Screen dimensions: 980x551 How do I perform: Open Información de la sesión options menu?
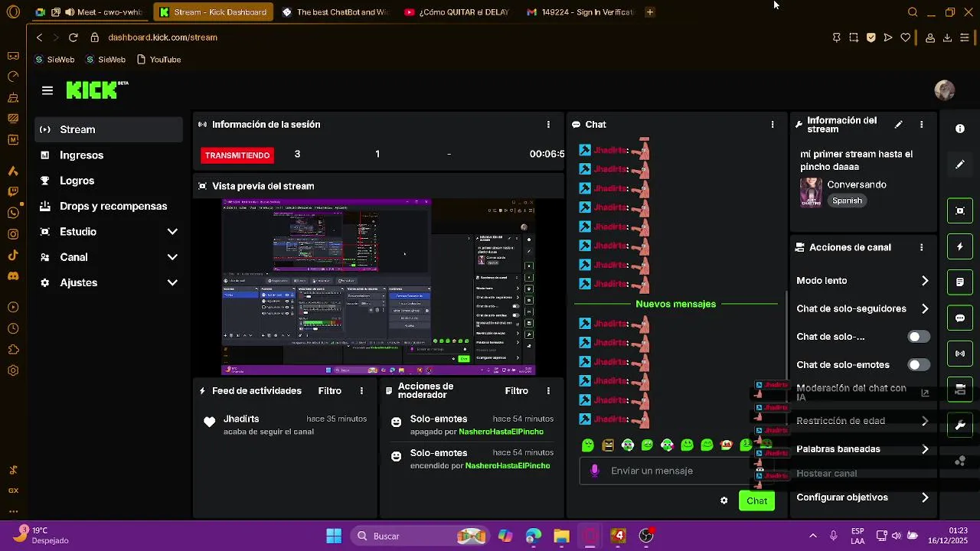[x=548, y=125]
